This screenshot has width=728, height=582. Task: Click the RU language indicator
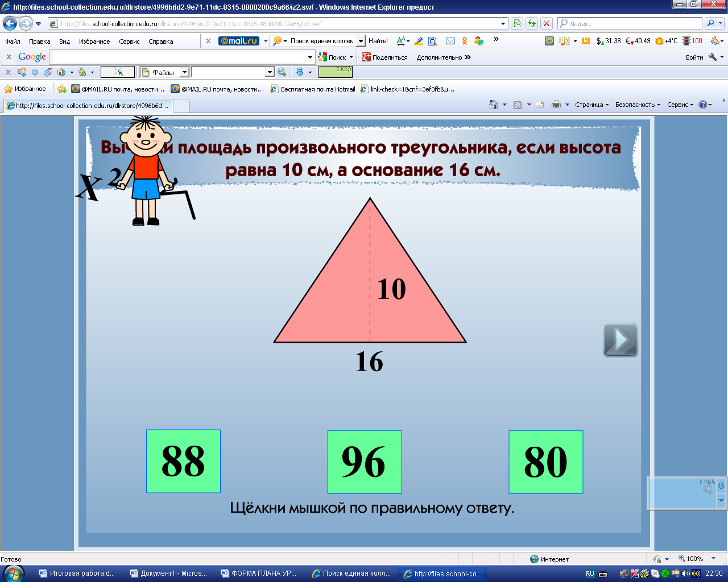[590, 573]
